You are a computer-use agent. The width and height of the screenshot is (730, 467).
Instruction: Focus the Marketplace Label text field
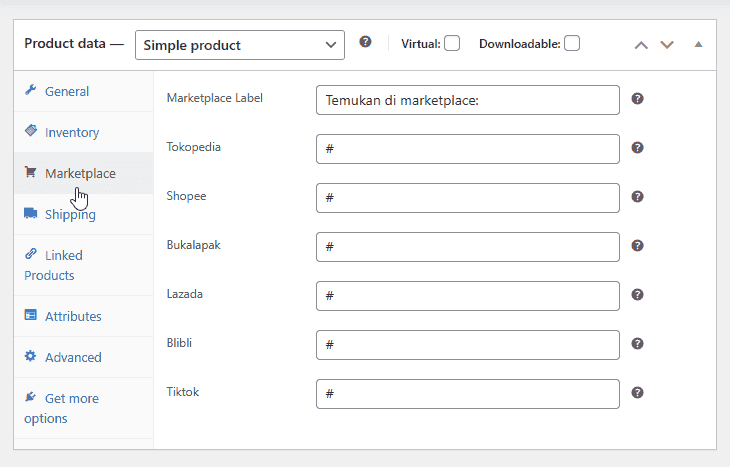(x=468, y=100)
